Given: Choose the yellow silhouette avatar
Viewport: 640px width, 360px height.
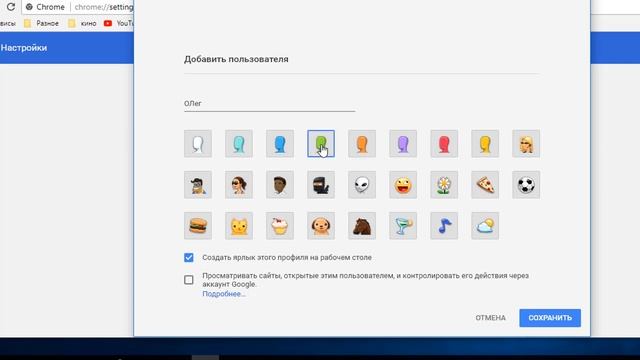Looking at the screenshot, I should pyautogui.click(x=485, y=144).
